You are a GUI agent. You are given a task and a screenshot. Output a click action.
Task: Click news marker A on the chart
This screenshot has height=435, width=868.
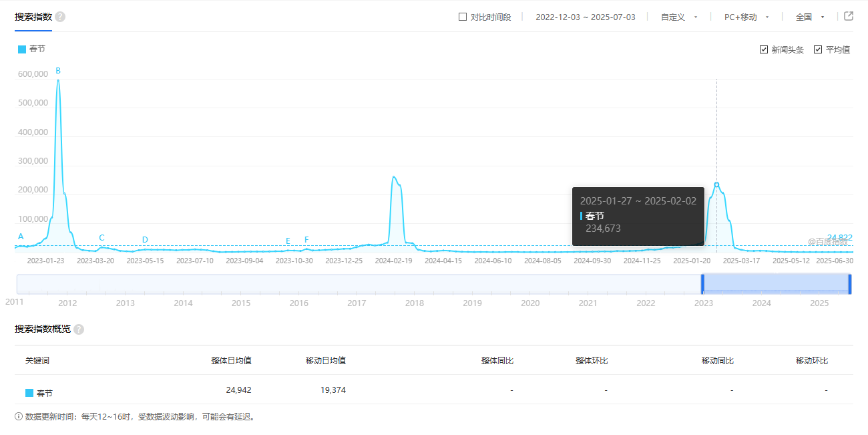(x=21, y=237)
